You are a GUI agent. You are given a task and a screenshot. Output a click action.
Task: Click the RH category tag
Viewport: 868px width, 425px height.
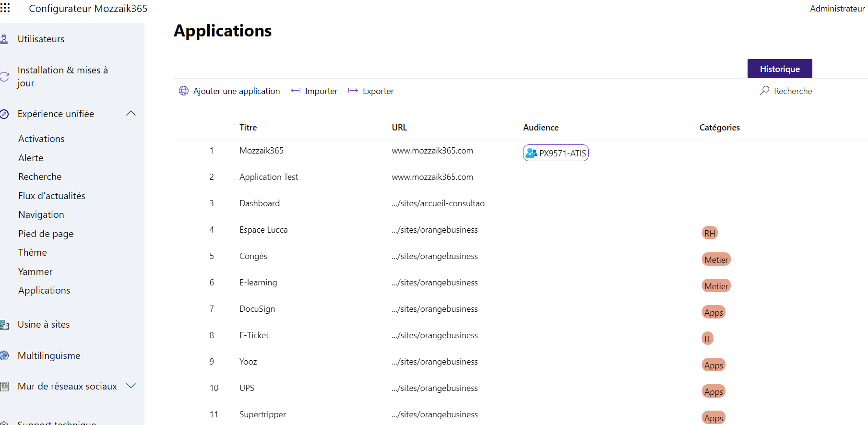[710, 233]
